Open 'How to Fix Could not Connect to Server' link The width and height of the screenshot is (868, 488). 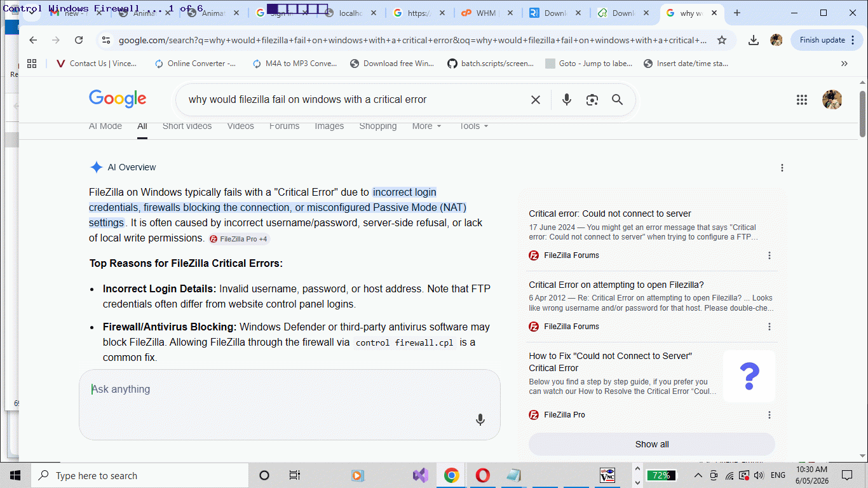click(611, 362)
